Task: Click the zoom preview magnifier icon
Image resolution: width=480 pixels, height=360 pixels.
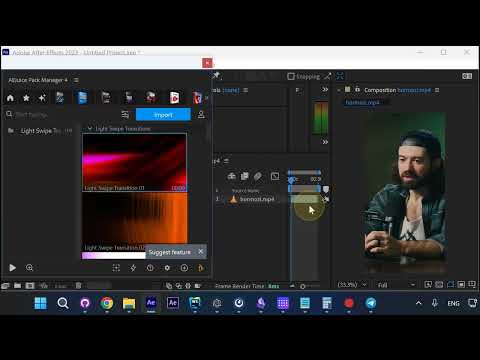Action: 29,268
